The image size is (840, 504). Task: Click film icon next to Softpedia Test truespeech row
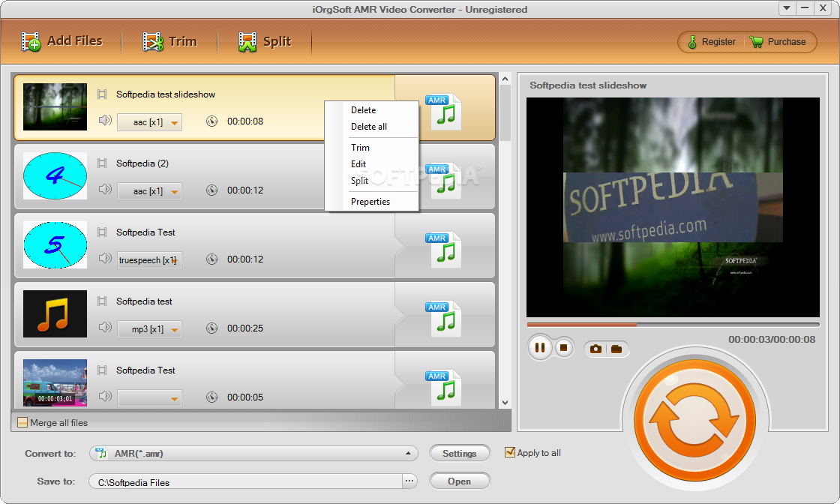[x=102, y=232]
